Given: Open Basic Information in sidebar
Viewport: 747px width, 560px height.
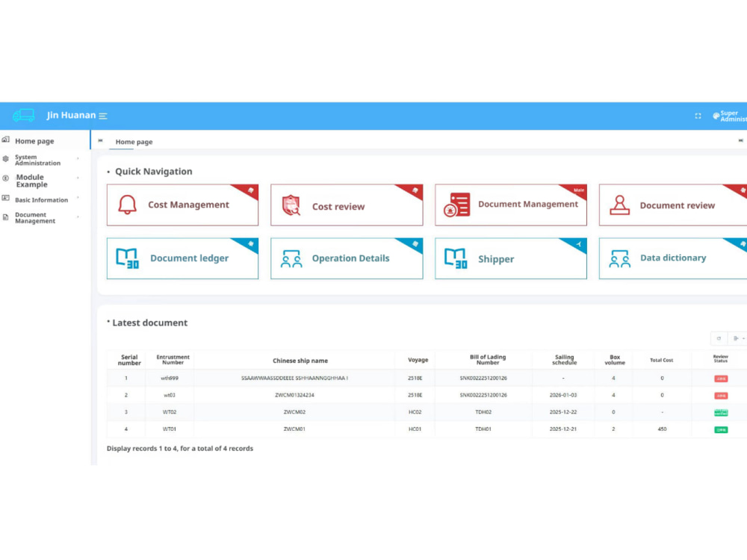Looking at the screenshot, I should [x=45, y=199].
